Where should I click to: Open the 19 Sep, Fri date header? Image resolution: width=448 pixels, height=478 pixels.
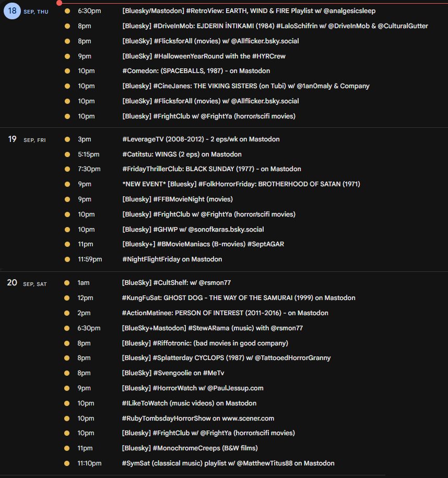point(27,140)
